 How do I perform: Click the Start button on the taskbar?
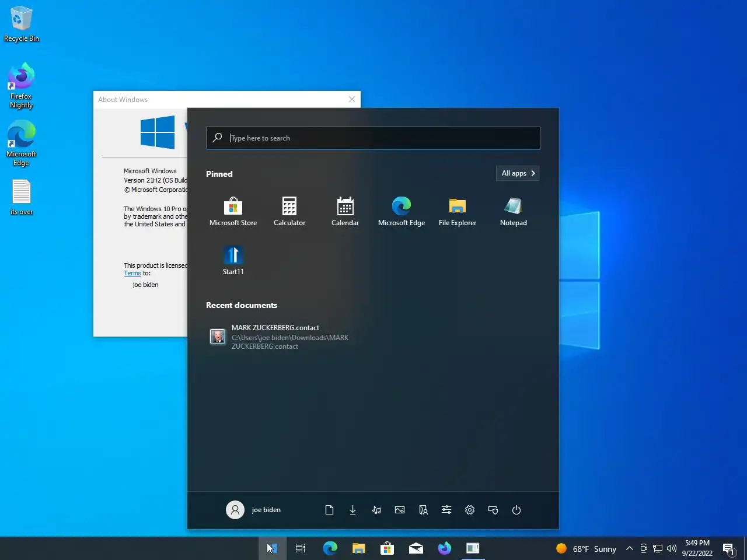pos(273,548)
